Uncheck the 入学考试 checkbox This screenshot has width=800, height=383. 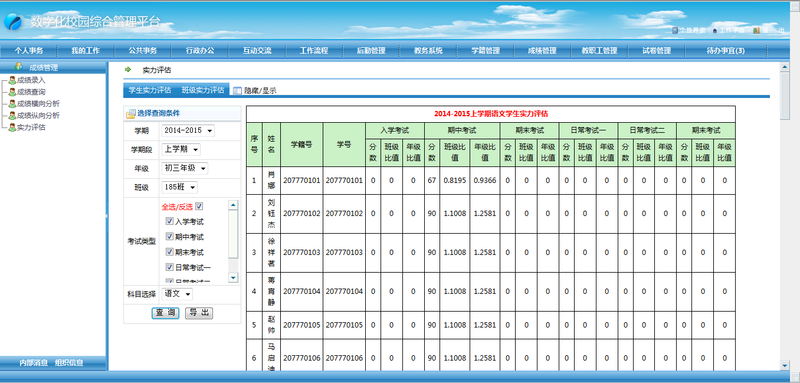169,222
